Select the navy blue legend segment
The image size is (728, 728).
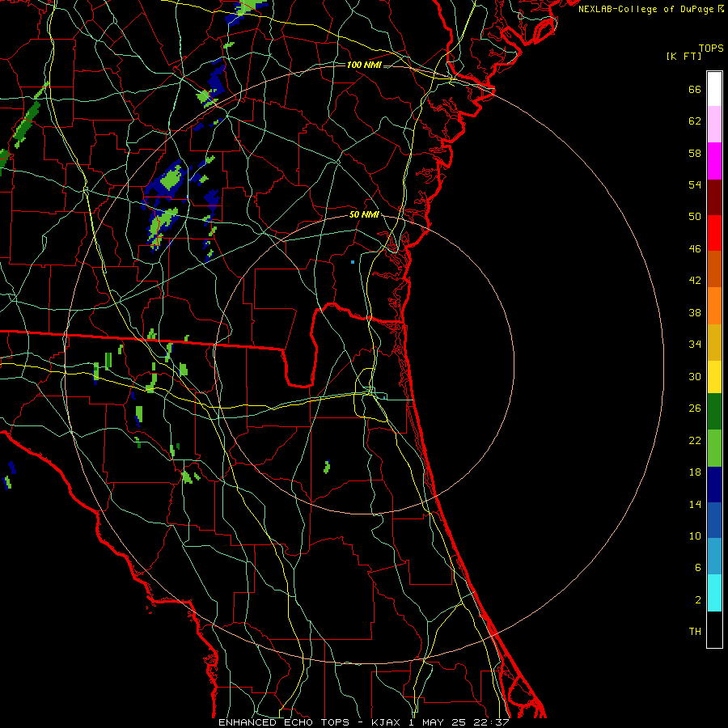(714, 485)
